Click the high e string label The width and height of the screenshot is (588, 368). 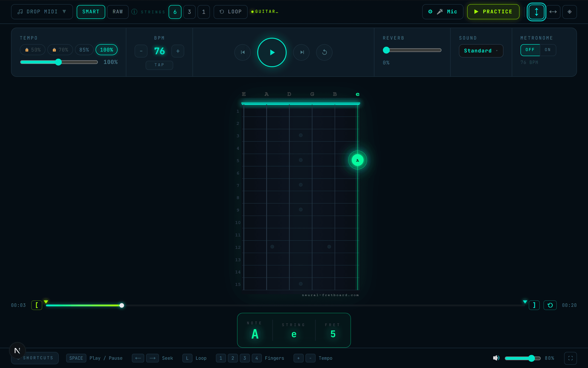point(358,94)
